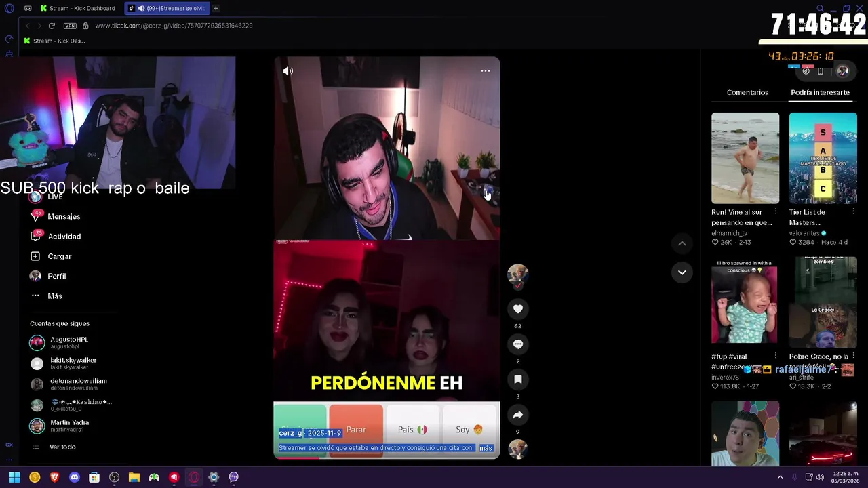Show hidden system tray icons
Viewport: 868px width, 488px height.
780,477
